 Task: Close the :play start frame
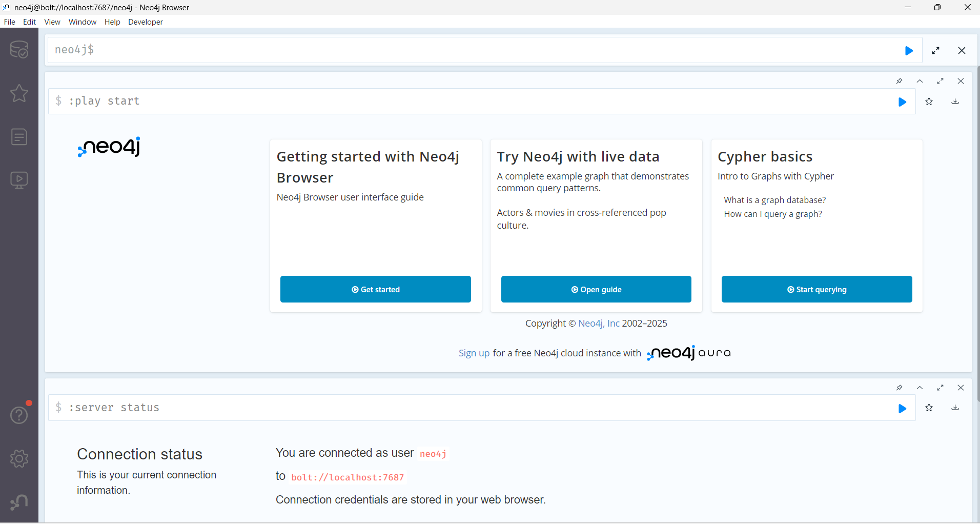(x=961, y=81)
